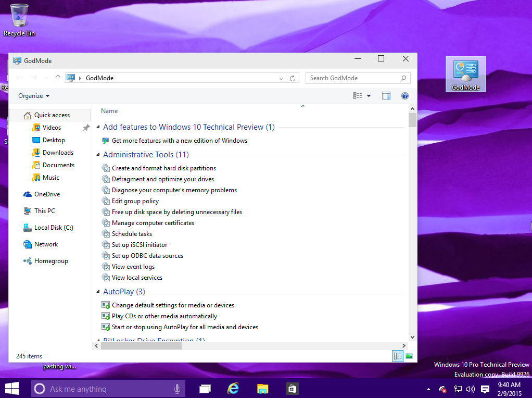
Task: Click the microphone in the Ask me anything box
Action: pyautogui.click(x=176, y=388)
